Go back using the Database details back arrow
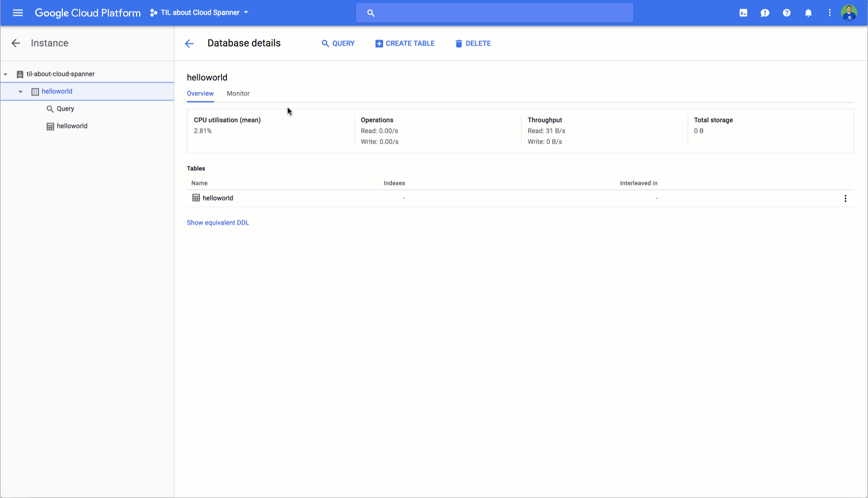868x498 pixels. click(x=189, y=43)
